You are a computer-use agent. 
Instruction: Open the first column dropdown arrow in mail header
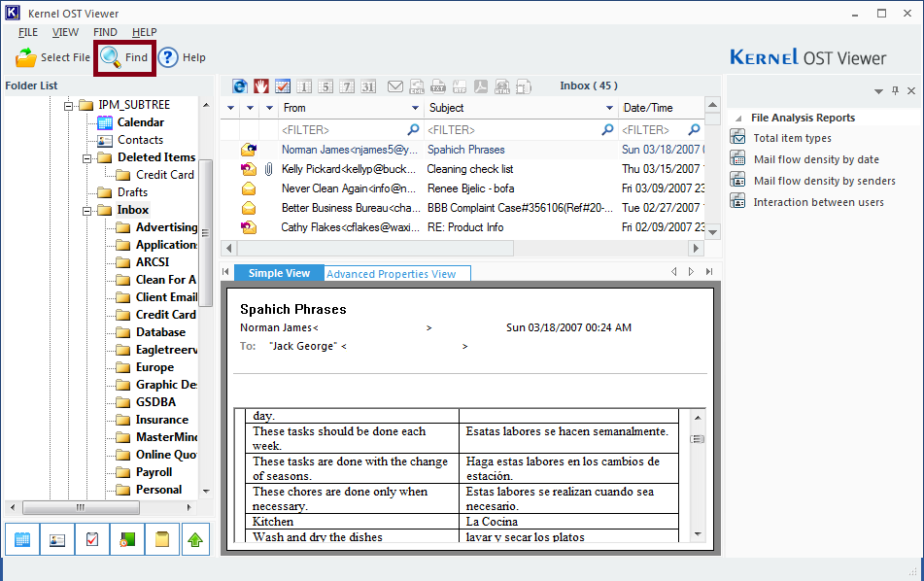pyautogui.click(x=230, y=108)
